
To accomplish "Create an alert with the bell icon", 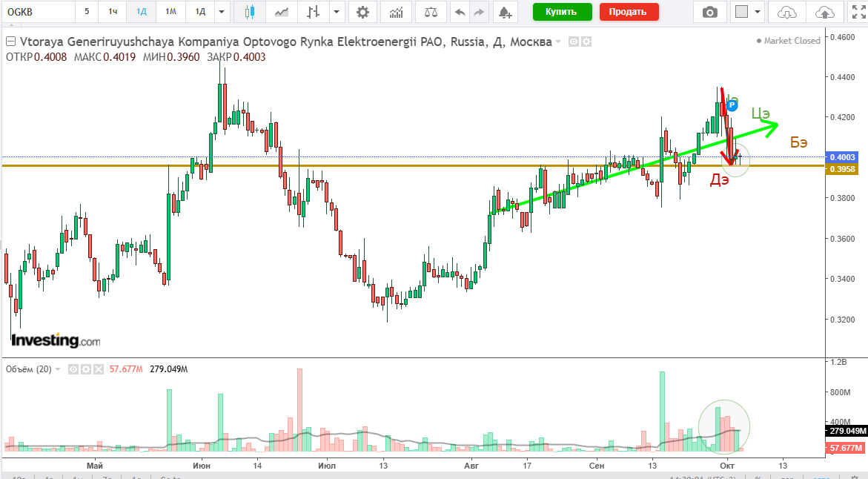I will [x=505, y=12].
